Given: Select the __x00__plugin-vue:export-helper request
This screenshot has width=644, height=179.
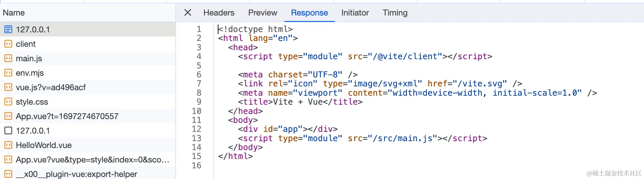Looking at the screenshot, I should pos(76,174).
